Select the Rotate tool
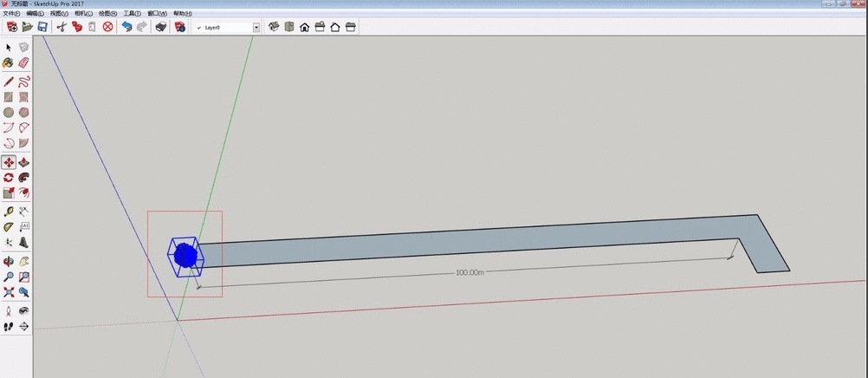The image size is (868, 378). click(9, 178)
